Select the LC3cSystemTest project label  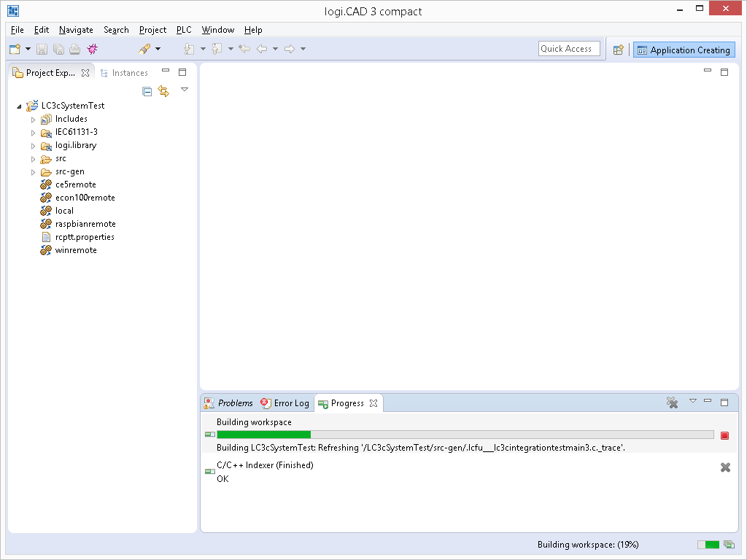72,106
